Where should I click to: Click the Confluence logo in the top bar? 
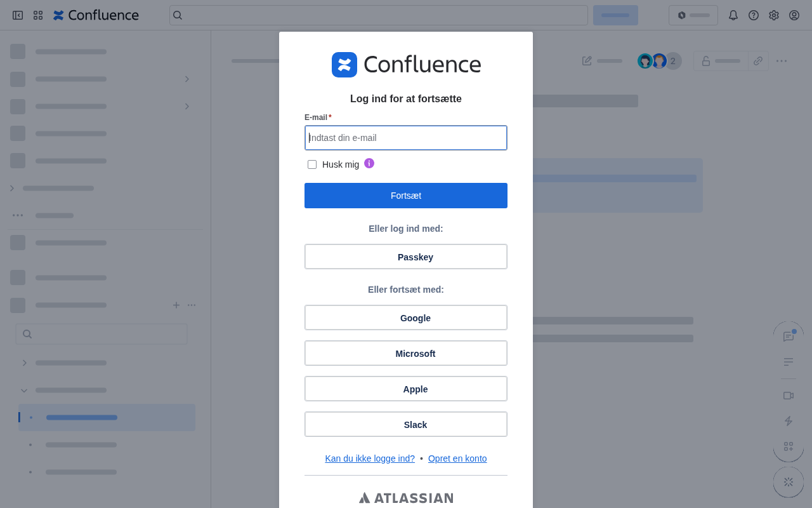[x=96, y=15]
